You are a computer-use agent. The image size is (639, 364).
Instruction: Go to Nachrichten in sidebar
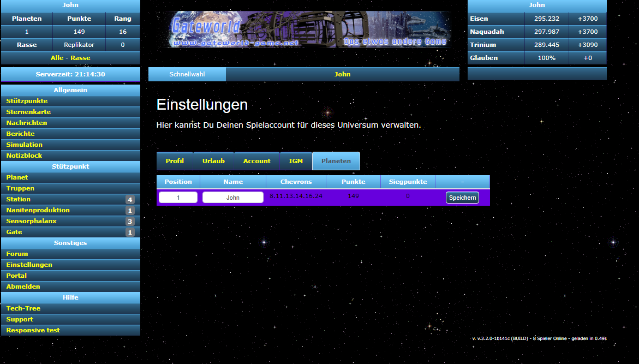point(27,123)
